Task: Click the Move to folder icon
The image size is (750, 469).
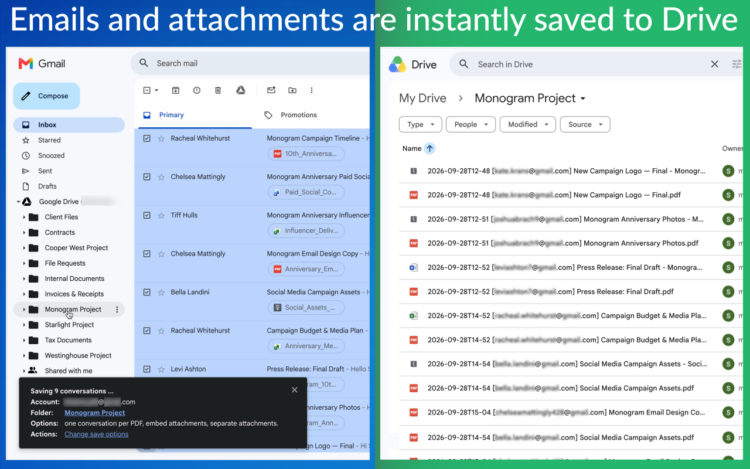Action: point(292,90)
